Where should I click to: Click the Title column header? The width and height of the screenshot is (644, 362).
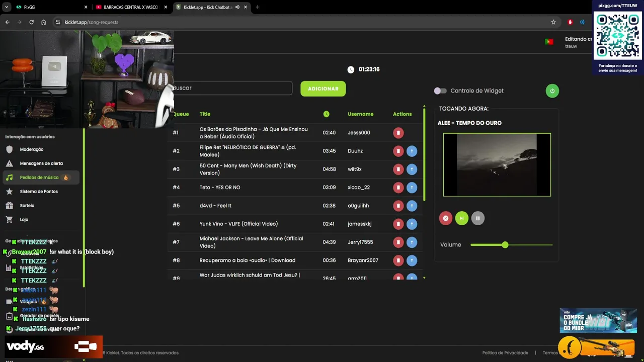[x=205, y=114]
